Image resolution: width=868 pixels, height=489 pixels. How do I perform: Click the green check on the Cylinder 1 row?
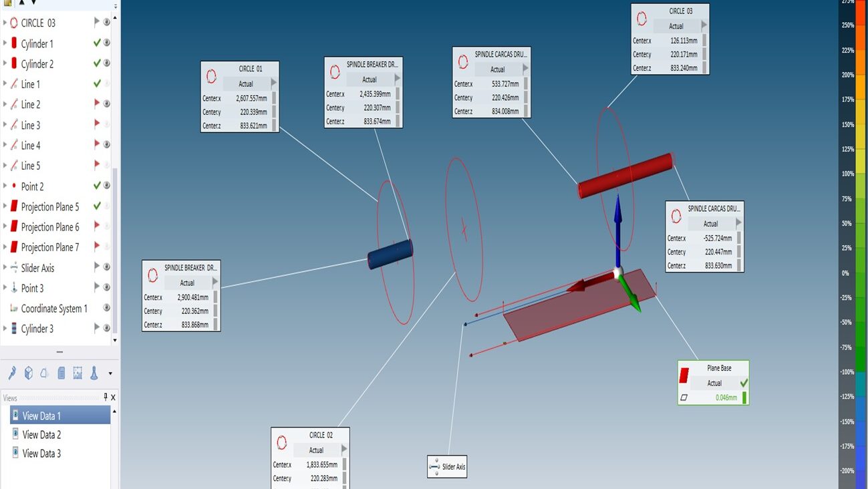[x=97, y=43]
